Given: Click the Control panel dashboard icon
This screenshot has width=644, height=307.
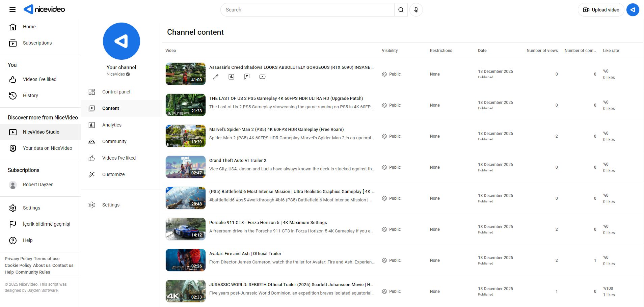Looking at the screenshot, I should pyautogui.click(x=91, y=92).
